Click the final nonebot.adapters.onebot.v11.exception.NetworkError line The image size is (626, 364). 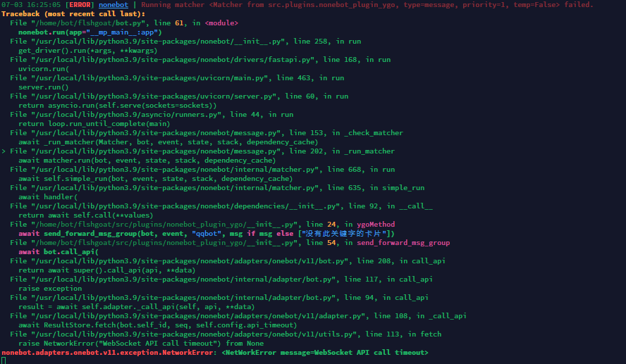[x=215, y=353]
